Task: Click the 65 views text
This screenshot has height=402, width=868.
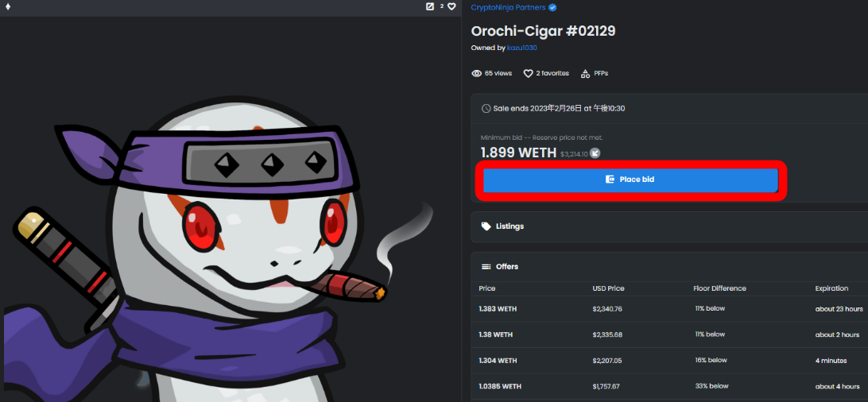Action: (x=498, y=74)
